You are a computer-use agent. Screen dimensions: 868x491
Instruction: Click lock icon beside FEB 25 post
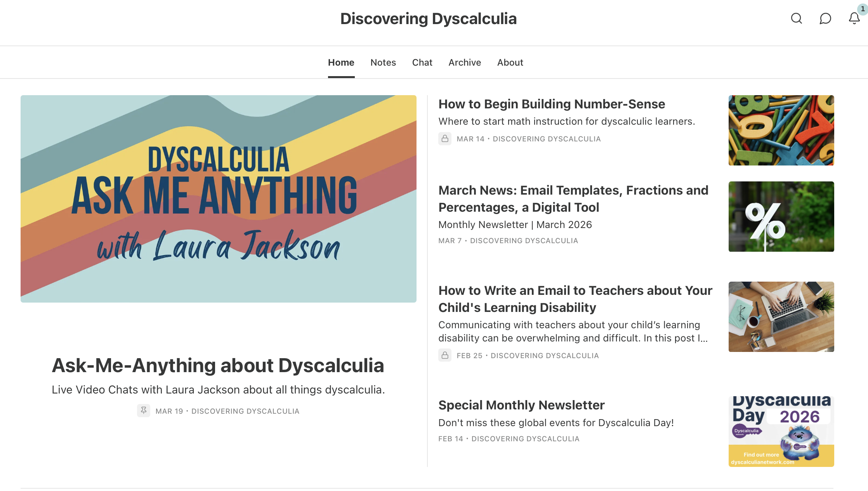click(x=445, y=355)
